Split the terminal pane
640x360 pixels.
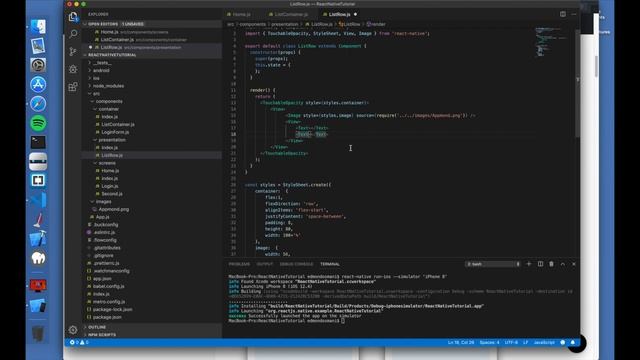540,264
